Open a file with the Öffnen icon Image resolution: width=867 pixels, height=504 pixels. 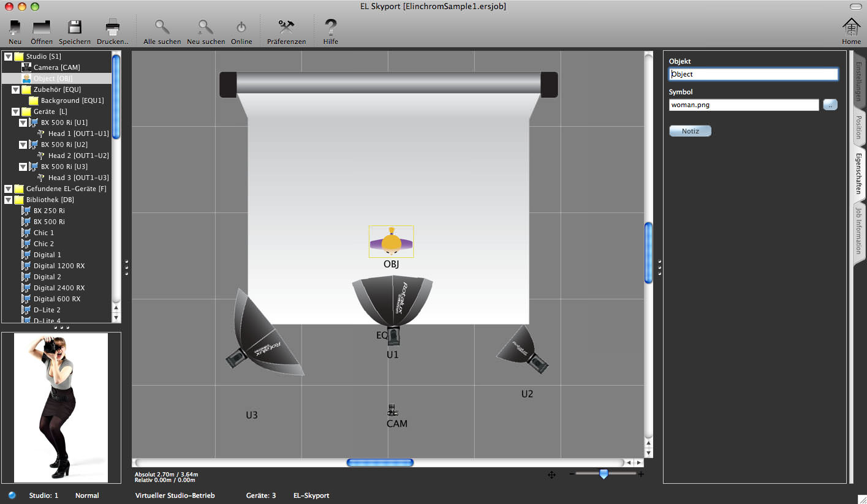pos(42,28)
